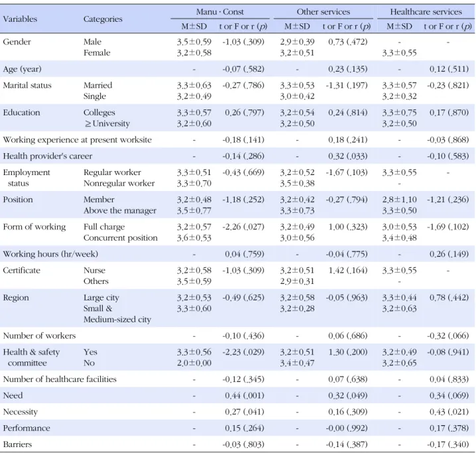Click the value '0.44 (.001)'
This screenshot has height=453, width=476.
(x=245, y=395)
